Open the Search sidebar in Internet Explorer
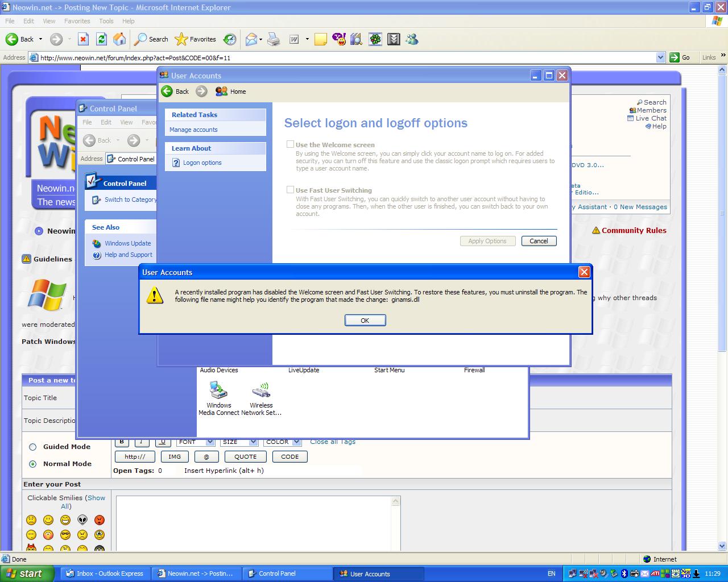 point(150,39)
